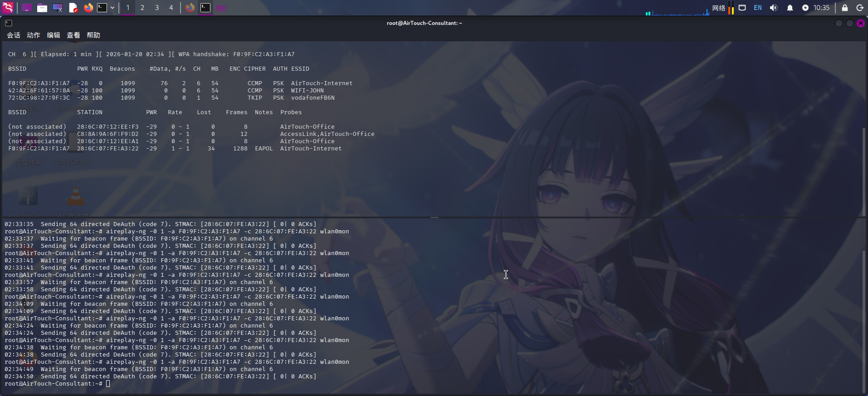This screenshot has height=396, width=868.
Task: Open the wired network connection icon
Action: click(x=742, y=8)
